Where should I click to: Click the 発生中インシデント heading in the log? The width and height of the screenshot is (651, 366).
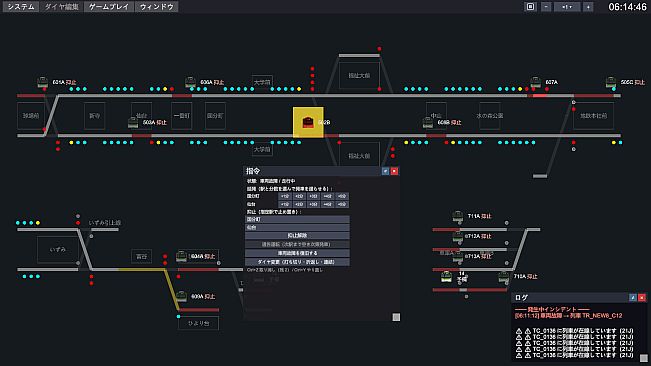(x=552, y=309)
